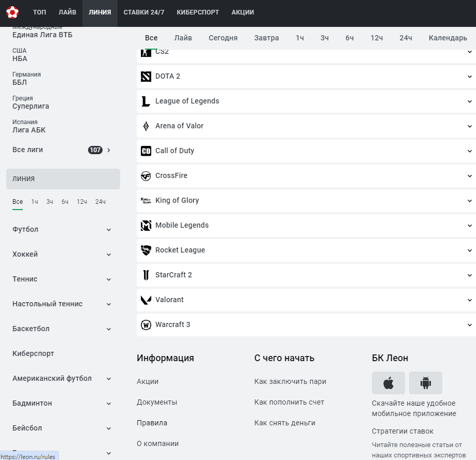The height and width of the screenshot is (460, 476).
Task: Expand the Rocket League chevron
Action: click(469, 250)
